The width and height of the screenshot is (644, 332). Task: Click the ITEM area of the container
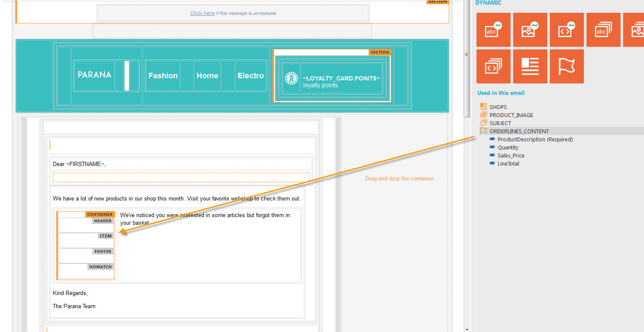[x=86, y=241]
